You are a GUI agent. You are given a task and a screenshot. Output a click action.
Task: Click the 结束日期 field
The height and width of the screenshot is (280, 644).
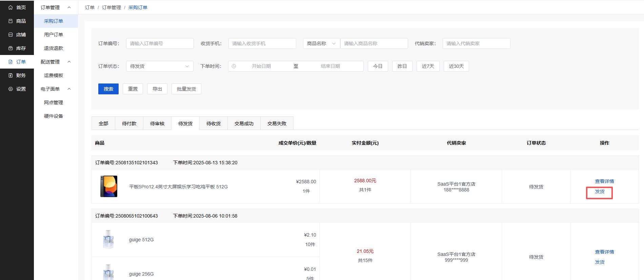pos(330,66)
